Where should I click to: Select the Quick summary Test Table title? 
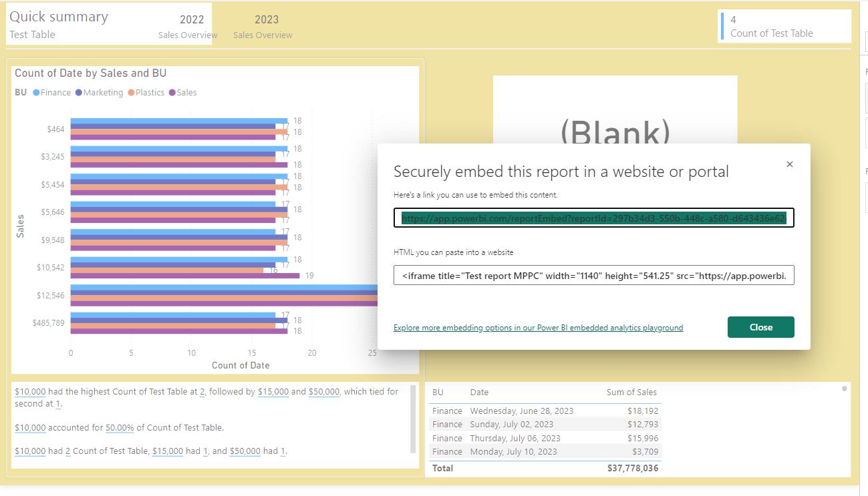pos(59,24)
